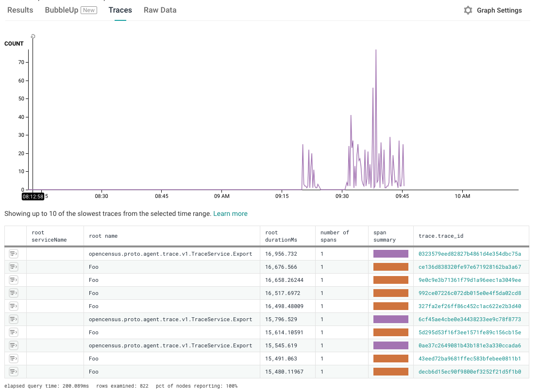
Task: Click the tallest spike in the count graph
Action: (x=376, y=50)
